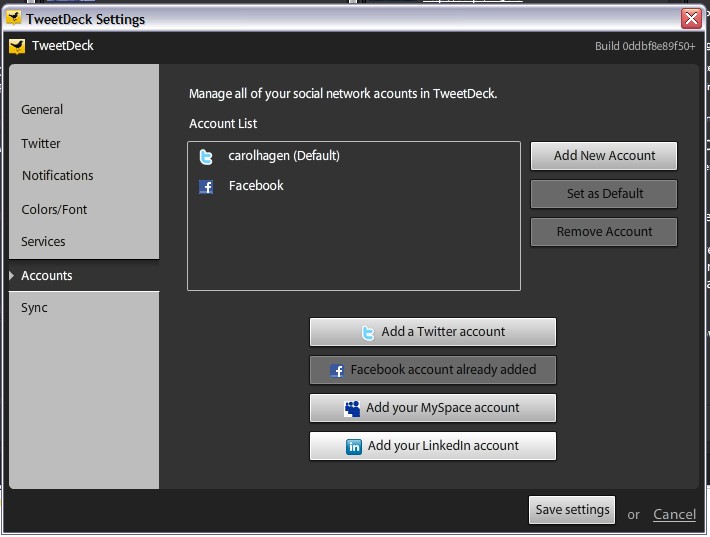
Task: Click Facebook icon on already-added button
Action: pyautogui.click(x=336, y=371)
